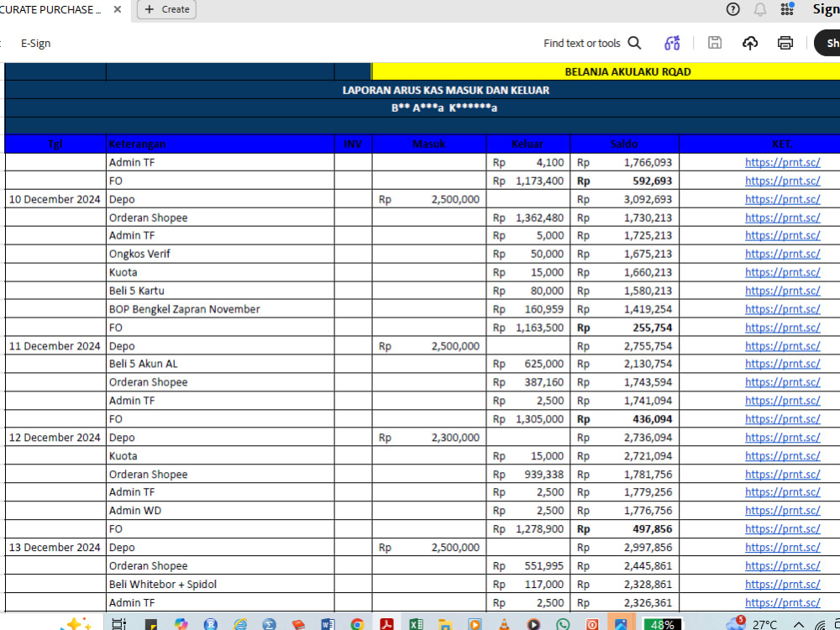Click the 13 December 2024 date cell
840x630 pixels.
pyautogui.click(x=55, y=548)
